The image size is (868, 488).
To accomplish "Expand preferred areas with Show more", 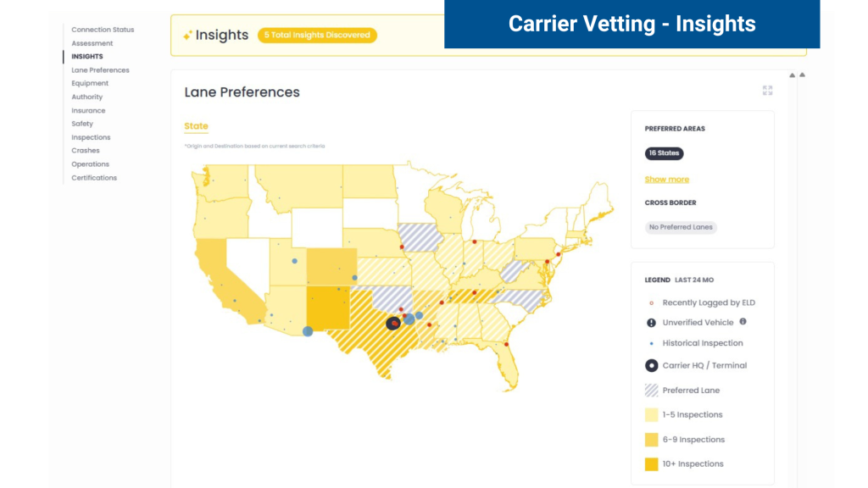I will tap(666, 180).
